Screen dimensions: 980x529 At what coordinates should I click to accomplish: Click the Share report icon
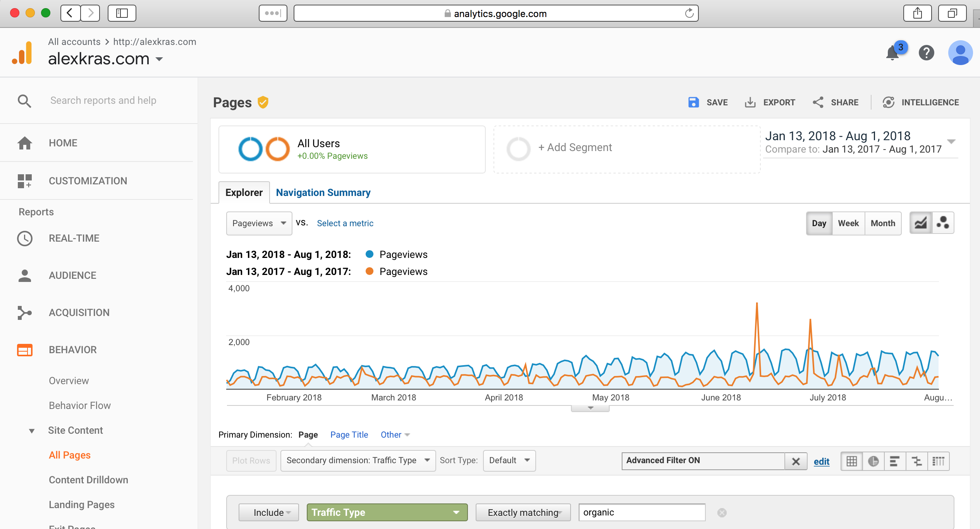pyautogui.click(x=818, y=102)
